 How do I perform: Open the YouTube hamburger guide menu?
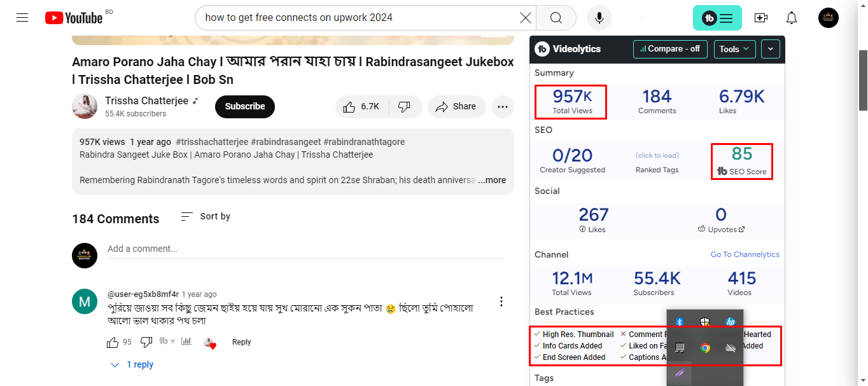[22, 18]
